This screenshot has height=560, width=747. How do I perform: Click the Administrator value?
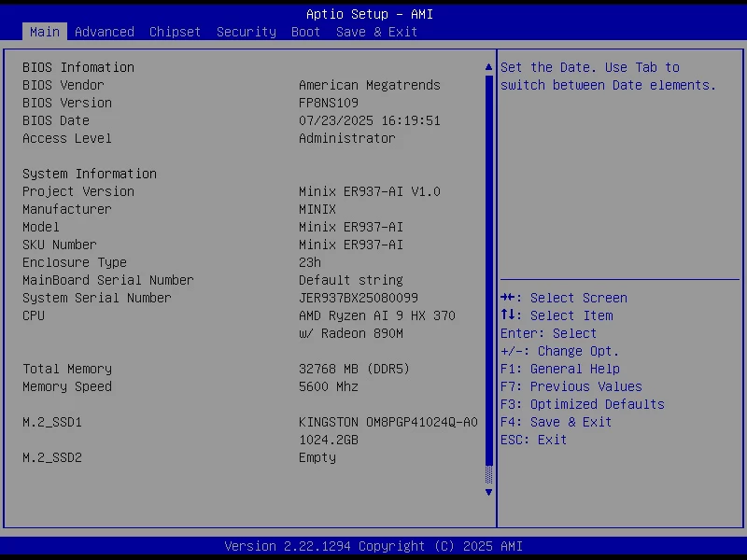click(x=347, y=138)
